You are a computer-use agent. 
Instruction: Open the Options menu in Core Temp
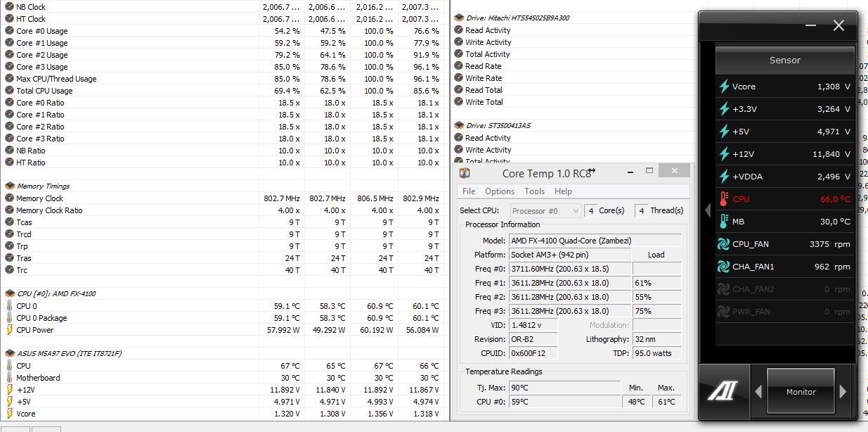click(x=500, y=191)
